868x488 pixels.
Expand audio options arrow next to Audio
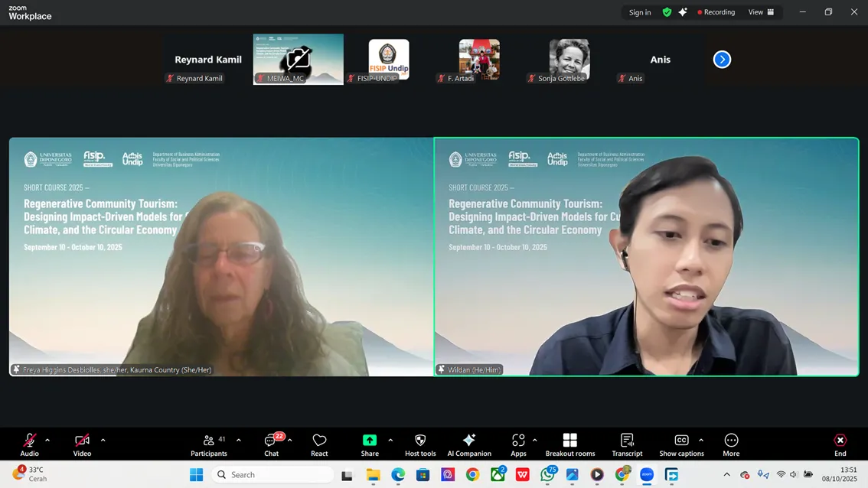tap(47, 441)
